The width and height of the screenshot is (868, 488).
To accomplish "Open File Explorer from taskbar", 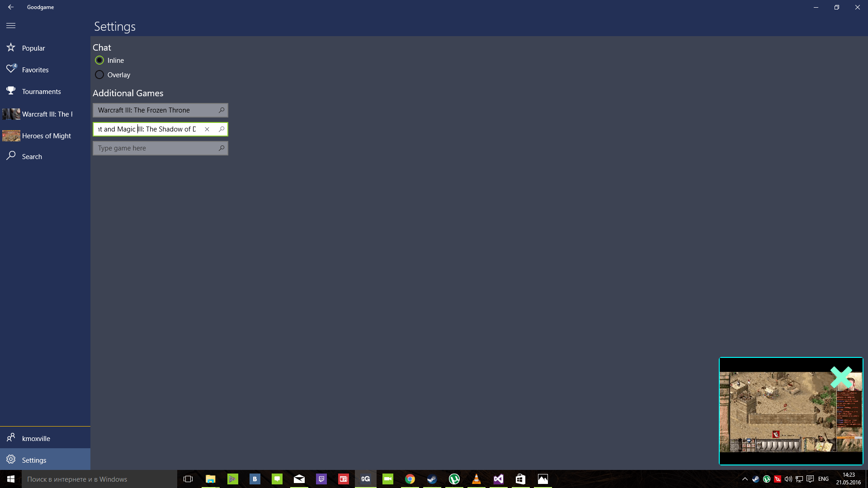I will click(x=211, y=479).
